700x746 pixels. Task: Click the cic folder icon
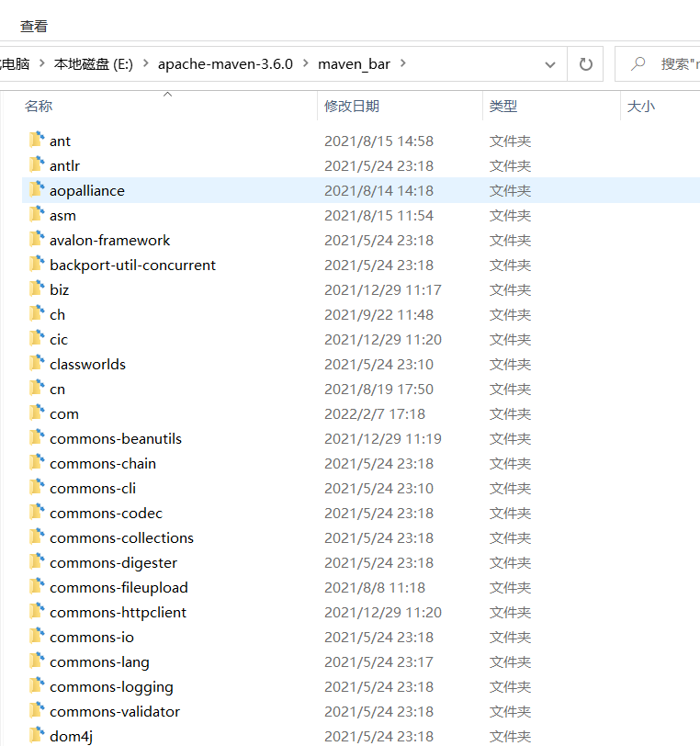coord(37,338)
